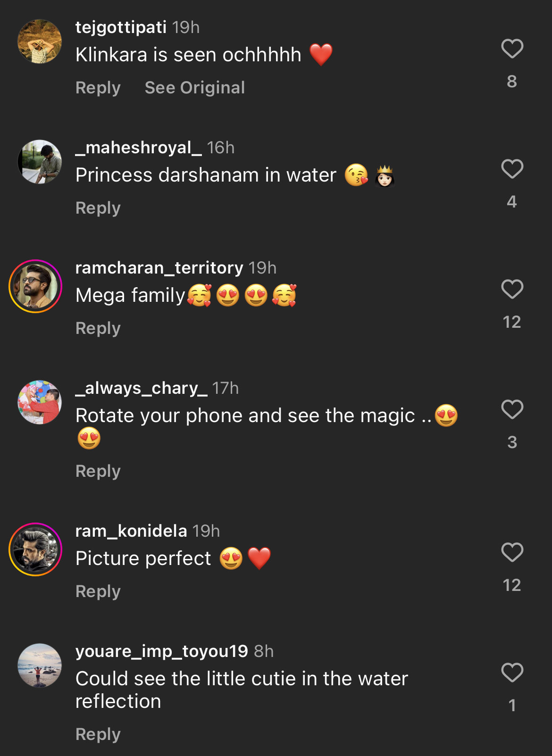Open youare_imp_toyou19's profile picture
Image resolution: width=552 pixels, height=756 pixels.
point(40,665)
